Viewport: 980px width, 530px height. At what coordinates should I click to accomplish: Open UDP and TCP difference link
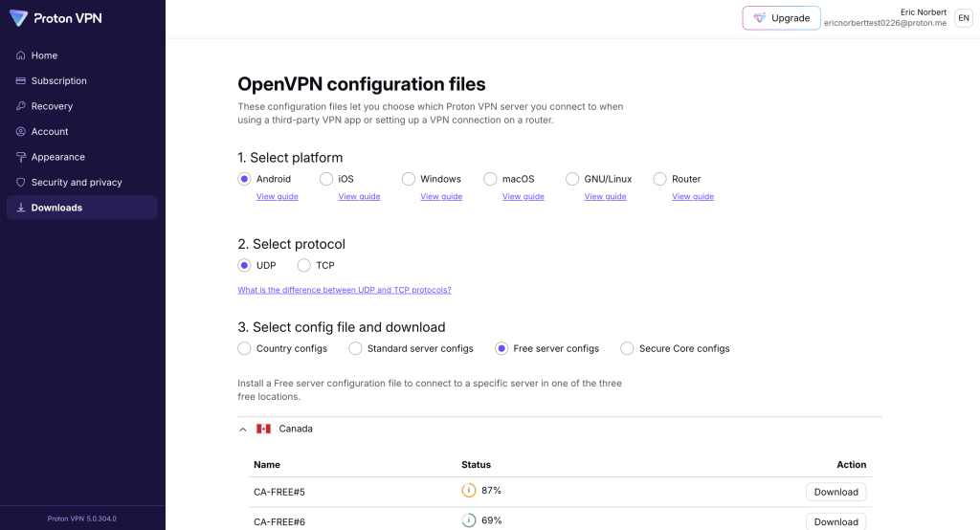pyautogui.click(x=344, y=290)
